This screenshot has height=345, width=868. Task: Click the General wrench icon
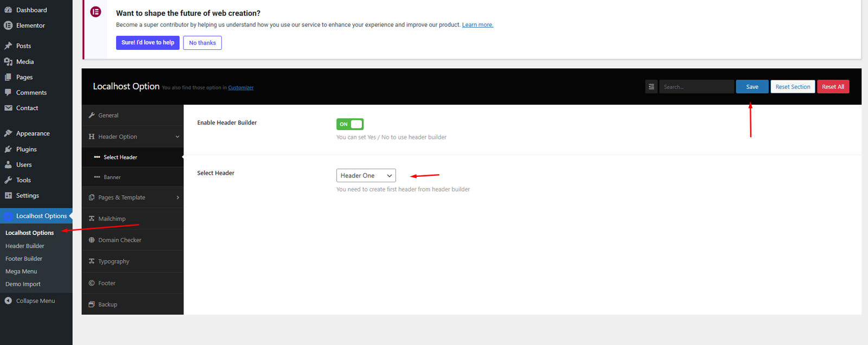click(x=92, y=116)
